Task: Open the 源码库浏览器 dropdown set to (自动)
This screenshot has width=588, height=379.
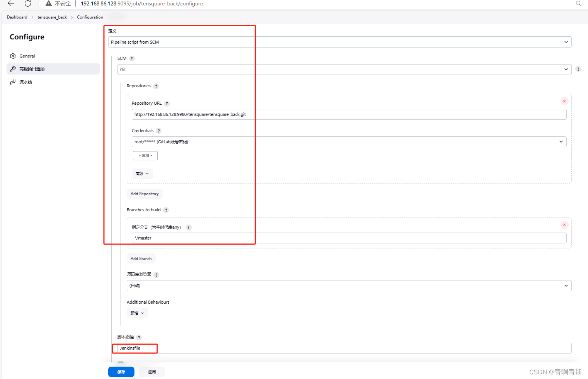Action: (x=349, y=286)
